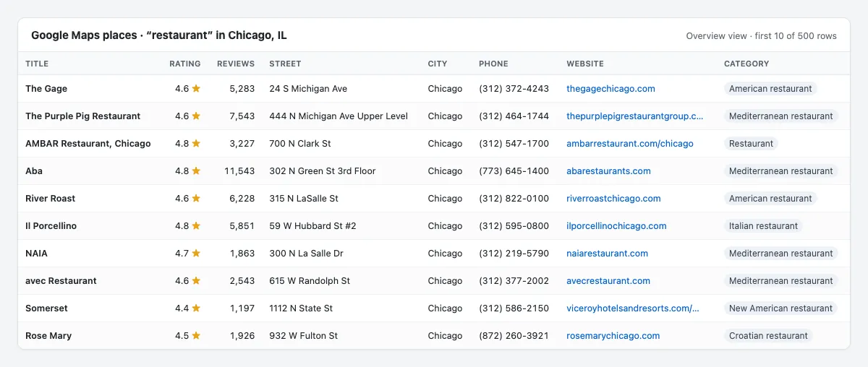Click the New American restaurant tag
Image resolution: width=868 pixels, height=367 pixels.
click(x=781, y=308)
